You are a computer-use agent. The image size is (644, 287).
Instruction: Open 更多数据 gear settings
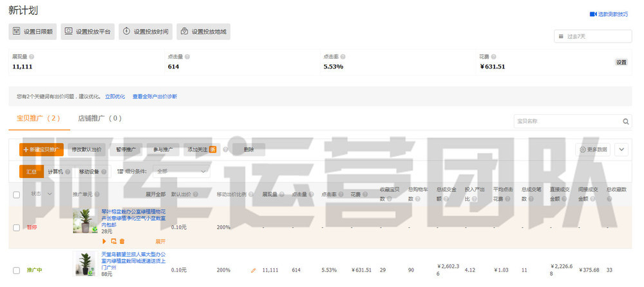(x=592, y=150)
